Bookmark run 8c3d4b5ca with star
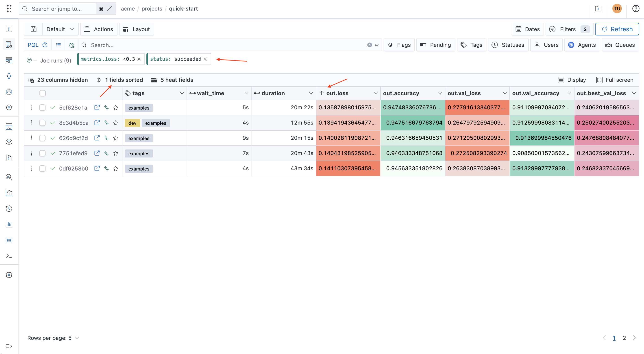The image size is (644, 354). click(x=115, y=123)
